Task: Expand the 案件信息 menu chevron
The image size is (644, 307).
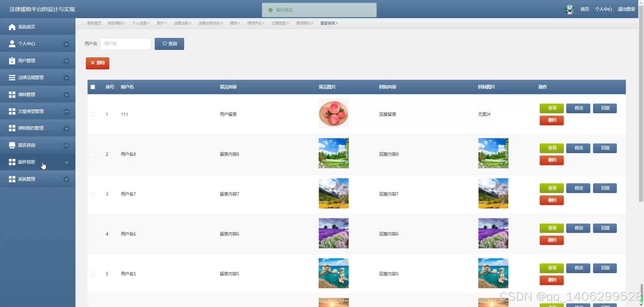Action: 66,162
